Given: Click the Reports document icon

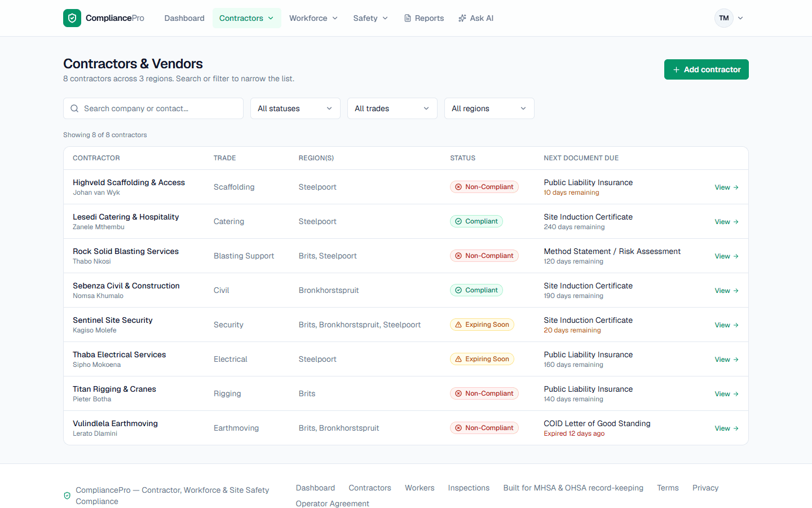Looking at the screenshot, I should (x=408, y=18).
